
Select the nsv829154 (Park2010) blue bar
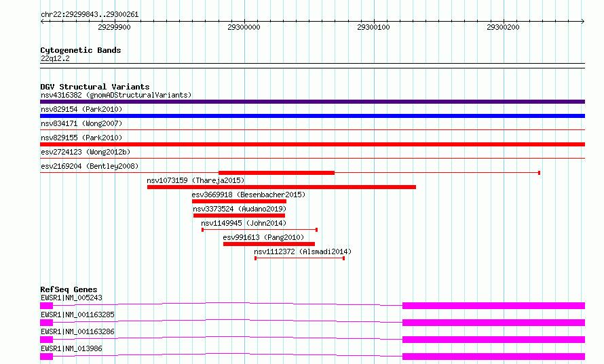point(312,116)
